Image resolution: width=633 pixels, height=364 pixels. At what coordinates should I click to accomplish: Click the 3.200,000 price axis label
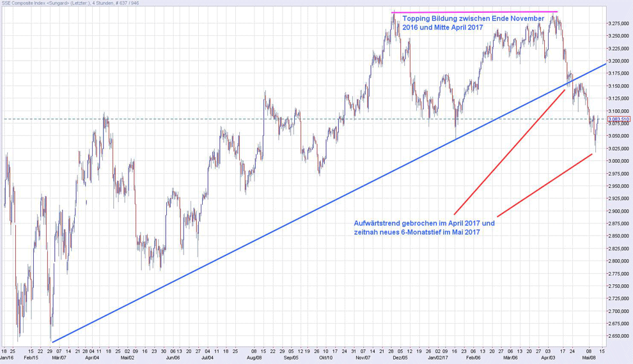(616, 61)
